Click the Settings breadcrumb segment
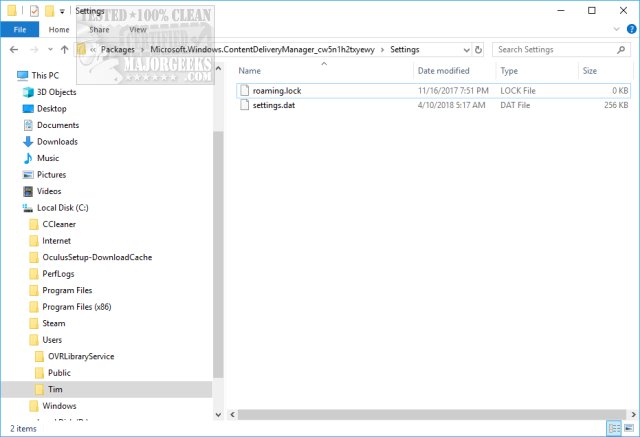Viewport: 640px width, 437px height. point(404,49)
